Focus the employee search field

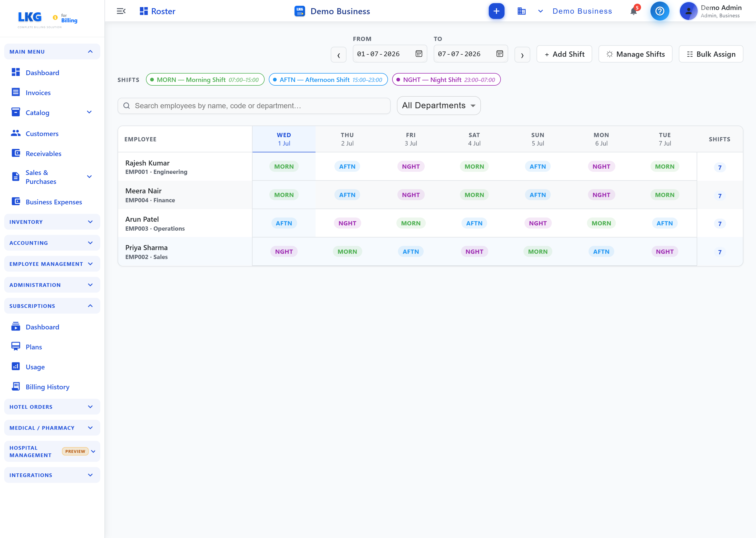tap(254, 106)
